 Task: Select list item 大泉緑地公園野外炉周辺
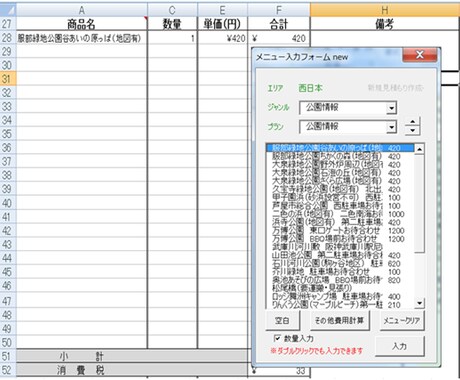(340, 164)
